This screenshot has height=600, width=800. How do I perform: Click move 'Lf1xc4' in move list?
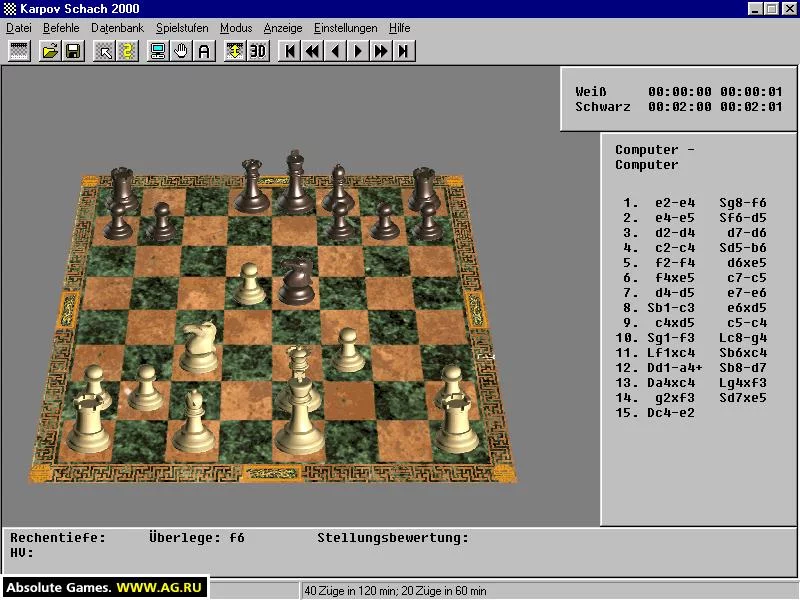coord(671,353)
